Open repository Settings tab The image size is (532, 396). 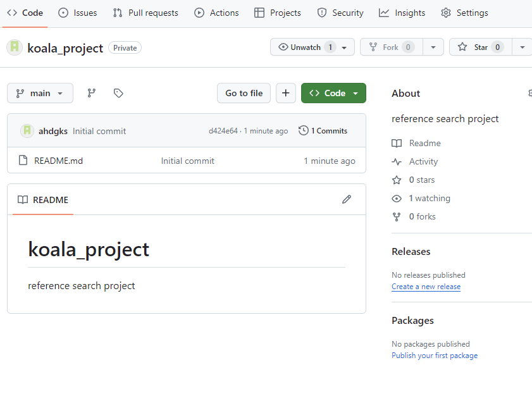click(x=464, y=13)
